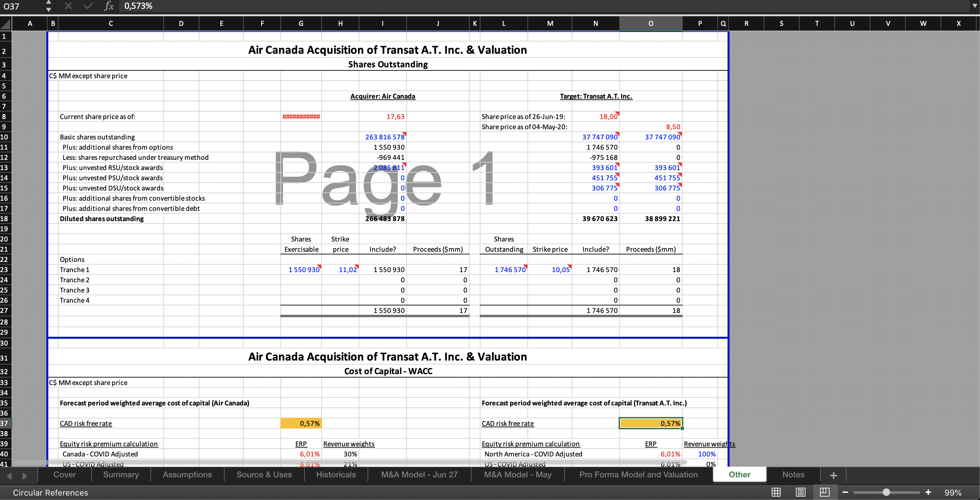Open the Assumptions sheet tab
Viewport: 980px width, 500px height.
pyautogui.click(x=187, y=474)
